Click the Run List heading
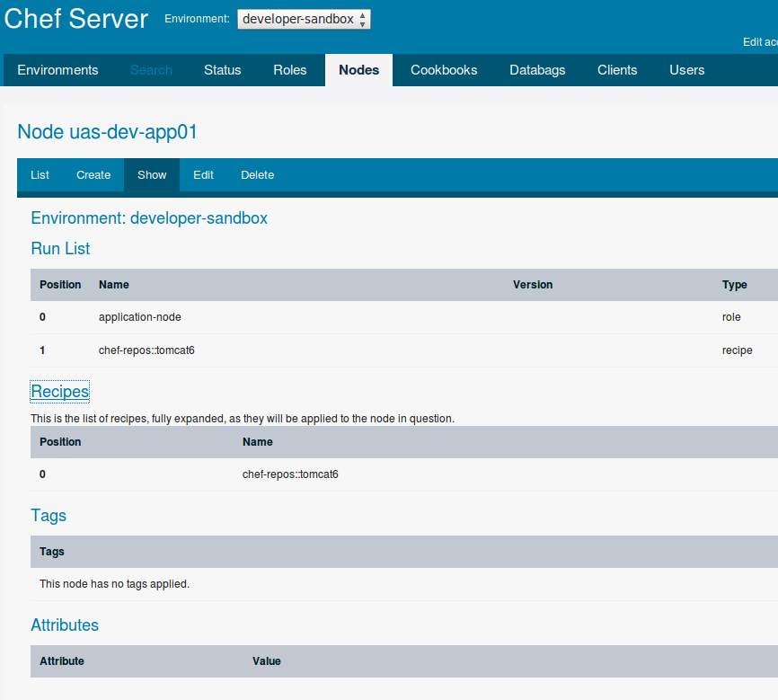The height and width of the screenshot is (700, 778). 60,248
